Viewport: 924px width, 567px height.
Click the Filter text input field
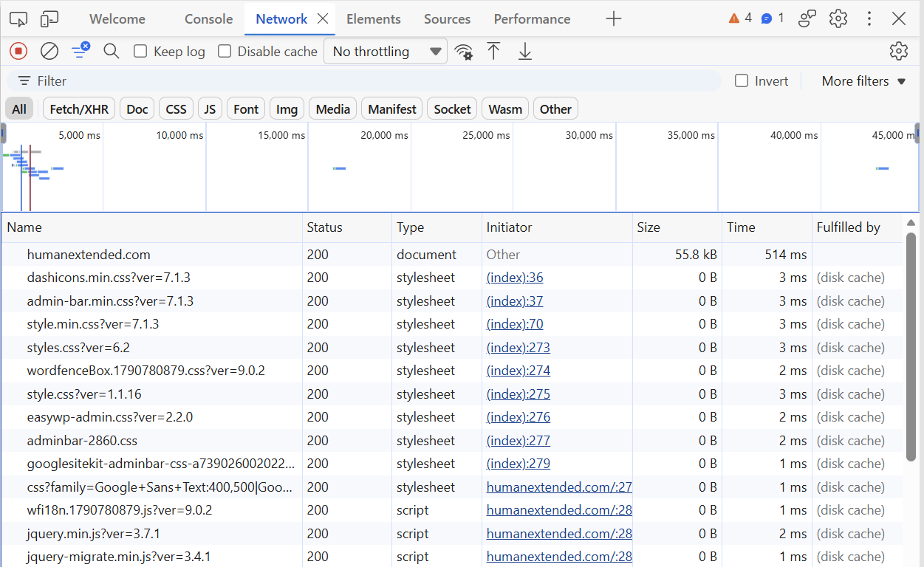click(363, 81)
